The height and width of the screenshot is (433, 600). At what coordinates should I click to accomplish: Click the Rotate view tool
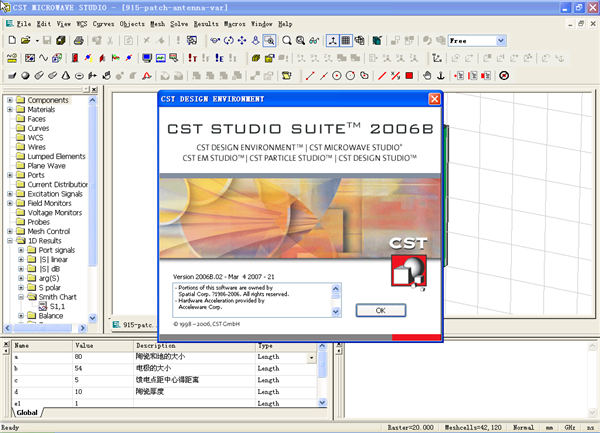coord(230,41)
